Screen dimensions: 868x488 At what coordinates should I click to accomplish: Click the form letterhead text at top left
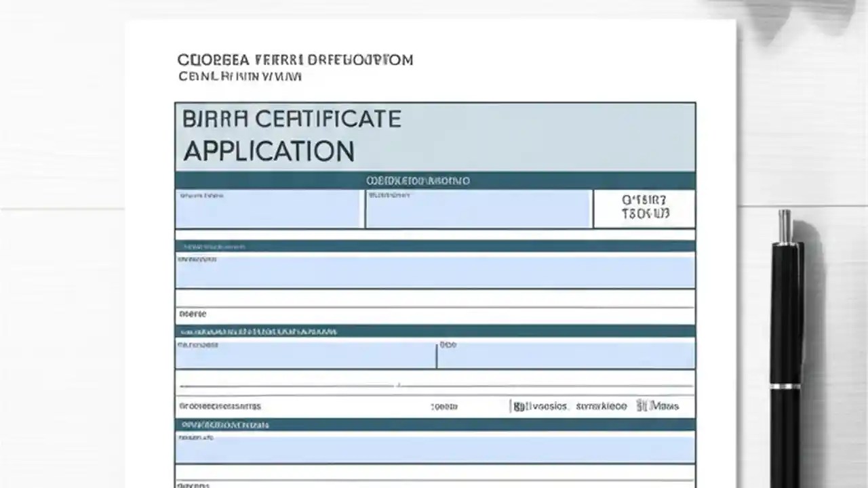click(x=294, y=67)
